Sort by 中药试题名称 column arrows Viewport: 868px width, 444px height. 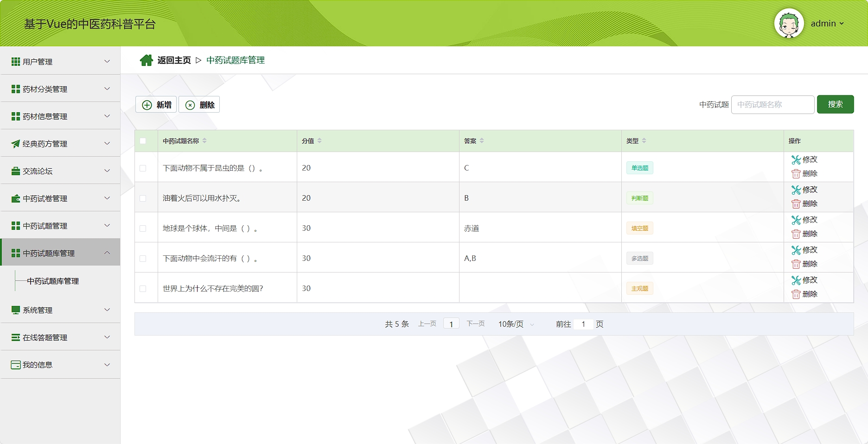click(204, 141)
